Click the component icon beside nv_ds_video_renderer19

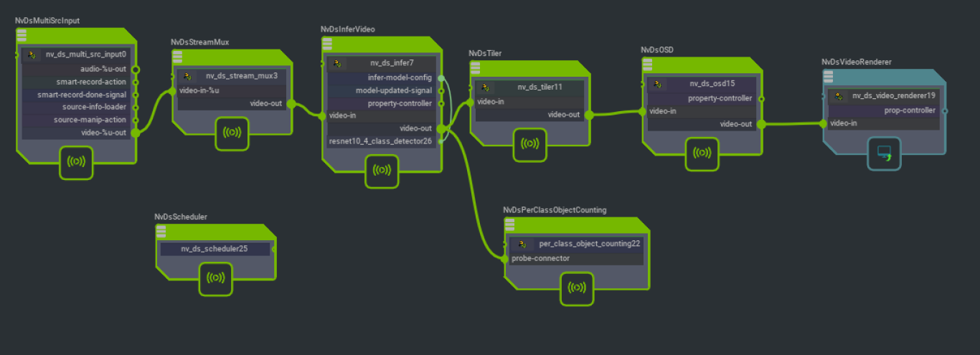point(839,96)
